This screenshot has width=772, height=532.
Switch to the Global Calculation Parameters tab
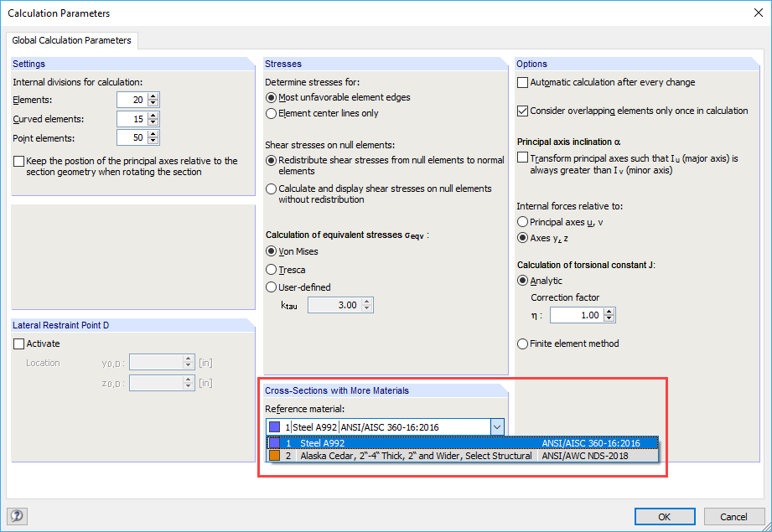click(72, 39)
